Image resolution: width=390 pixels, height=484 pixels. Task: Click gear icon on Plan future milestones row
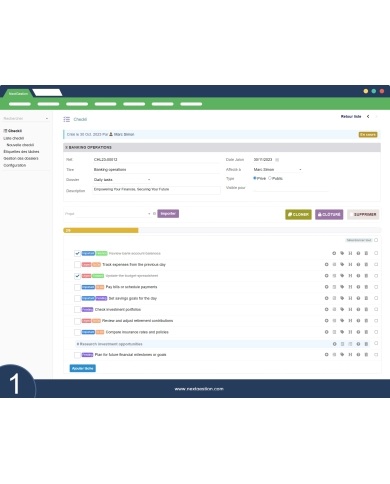pos(326,355)
